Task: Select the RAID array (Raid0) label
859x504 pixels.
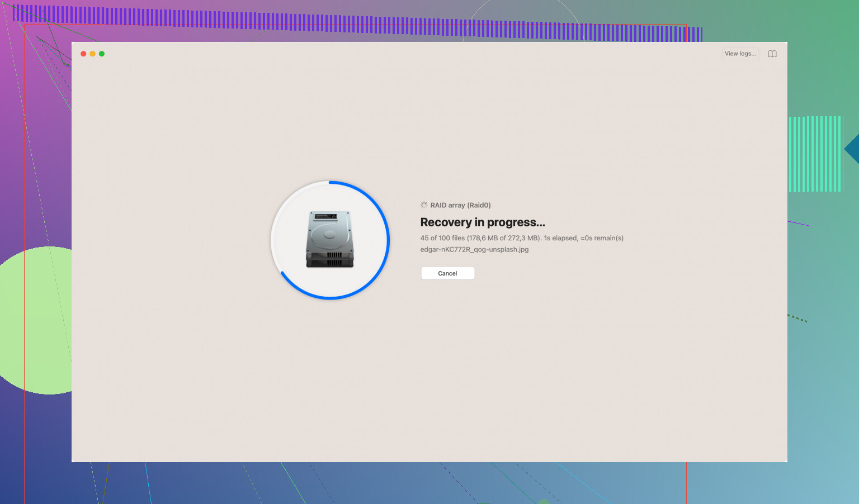Action: tap(460, 205)
